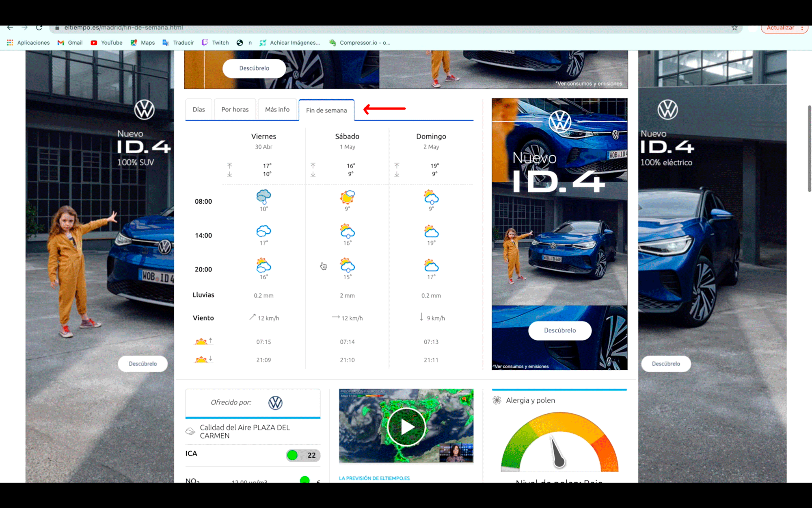This screenshot has width=812, height=508.
Task: Expand the Más info weather section
Action: 277,109
